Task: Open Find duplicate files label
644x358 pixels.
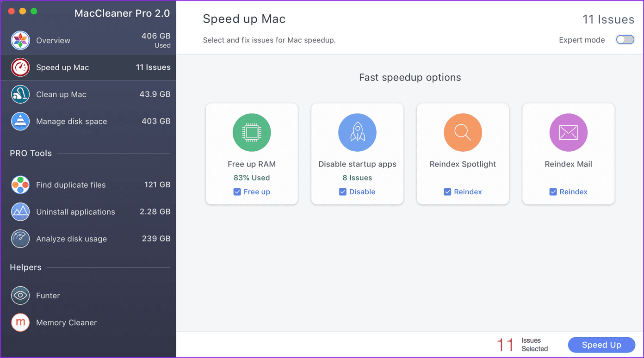Action: [71, 185]
